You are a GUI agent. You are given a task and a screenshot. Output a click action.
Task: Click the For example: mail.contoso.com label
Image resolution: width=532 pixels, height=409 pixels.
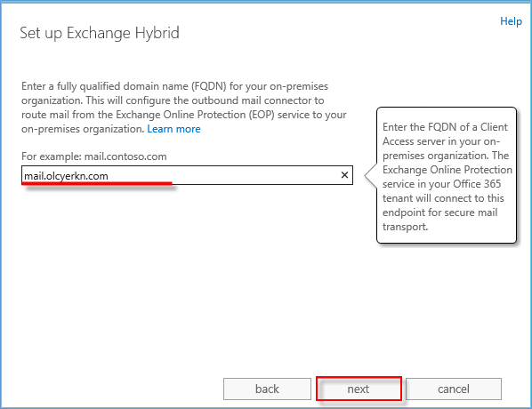[x=94, y=156]
